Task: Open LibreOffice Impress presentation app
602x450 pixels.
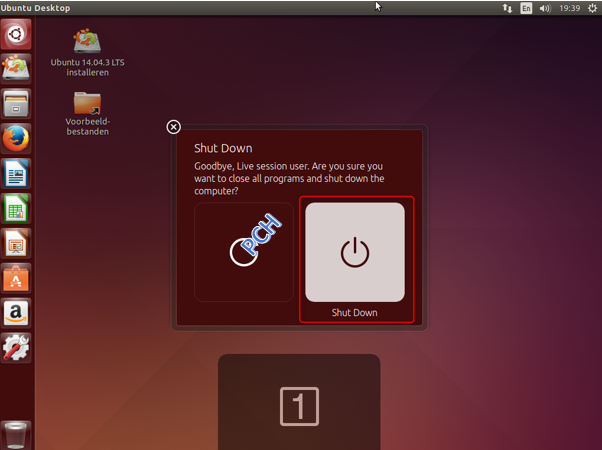Action: tap(16, 243)
